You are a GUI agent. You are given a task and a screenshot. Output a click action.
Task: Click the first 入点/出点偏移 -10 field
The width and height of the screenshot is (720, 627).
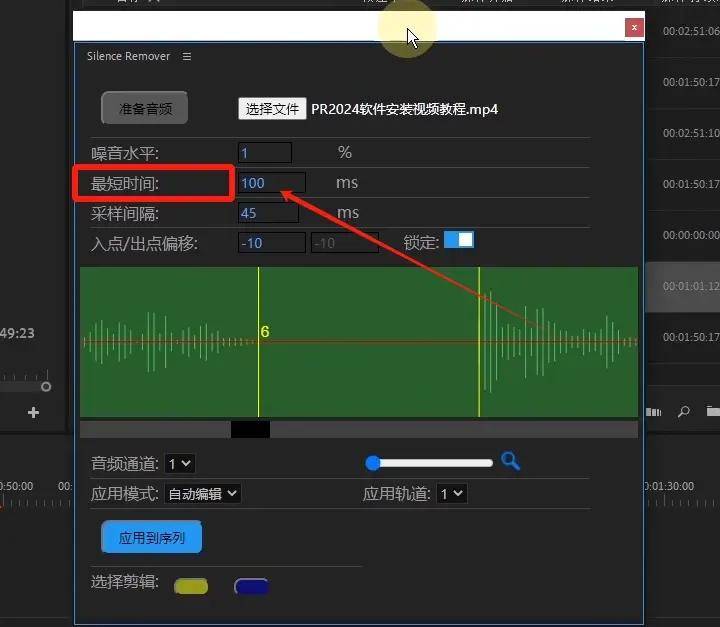[x=272, y=243]
